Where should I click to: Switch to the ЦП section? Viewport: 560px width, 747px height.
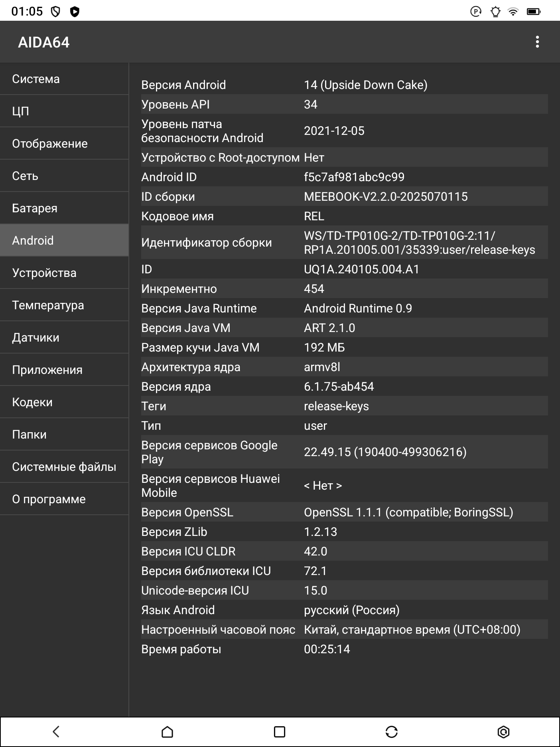(x=64, y=111)
